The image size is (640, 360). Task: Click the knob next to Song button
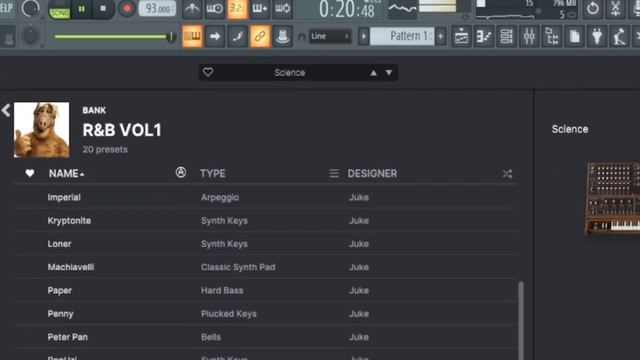[31, 8]
